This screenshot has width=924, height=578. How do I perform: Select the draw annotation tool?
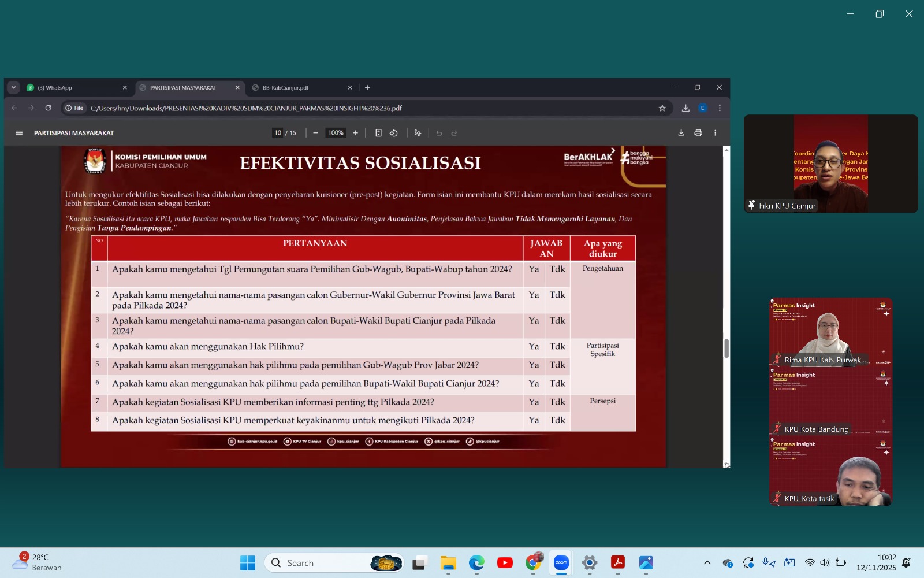tap(418, 133)
